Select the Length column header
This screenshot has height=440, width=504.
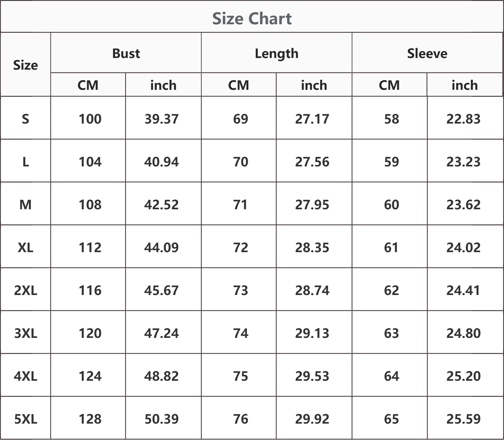point(277,54)
